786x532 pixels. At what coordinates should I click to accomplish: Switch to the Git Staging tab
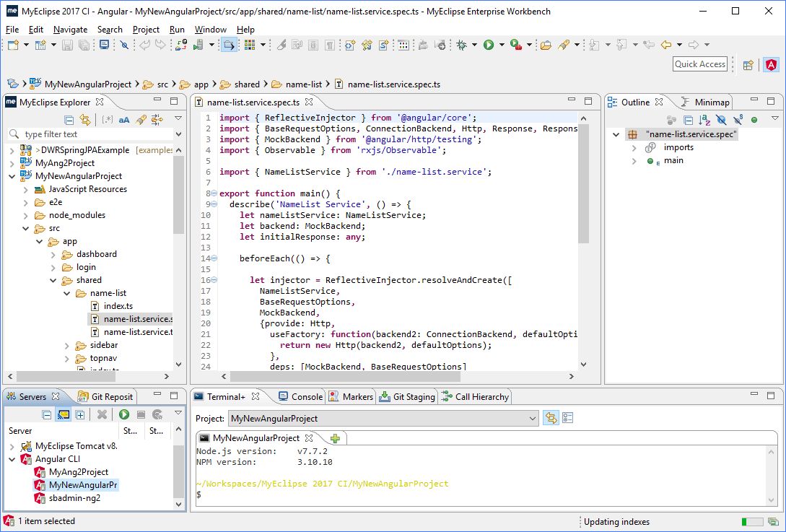[408, 396]
